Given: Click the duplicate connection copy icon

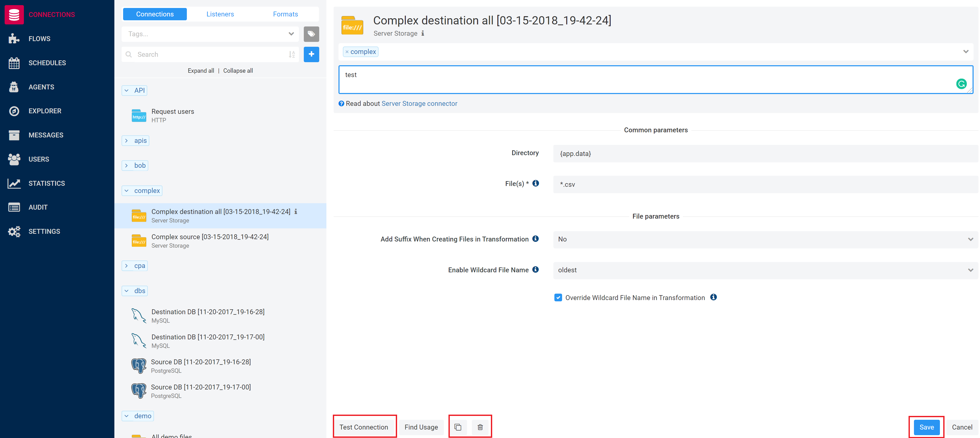Looking at the screenshot, I should pyautogui.click(x=458, y=427).
